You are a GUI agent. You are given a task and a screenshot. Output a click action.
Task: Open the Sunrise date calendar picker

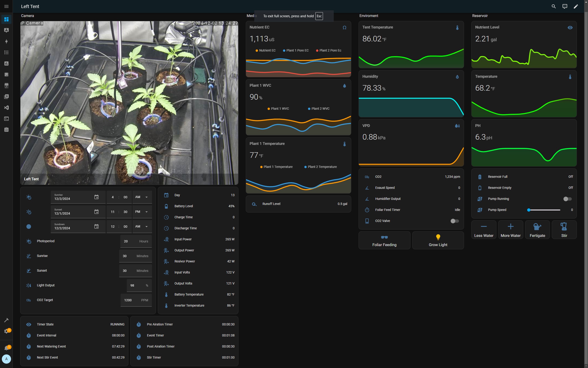click(x=96, y=197)
